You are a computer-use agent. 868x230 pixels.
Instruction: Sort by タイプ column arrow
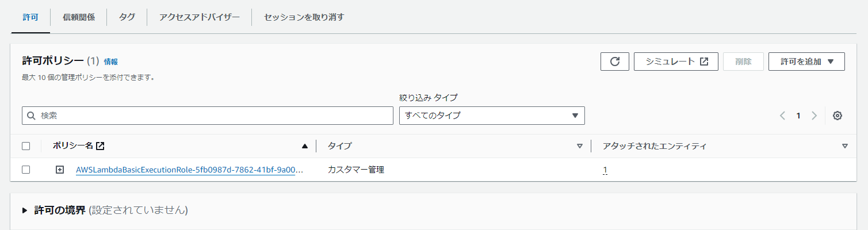pyautogui.click(x=580, y=146)
